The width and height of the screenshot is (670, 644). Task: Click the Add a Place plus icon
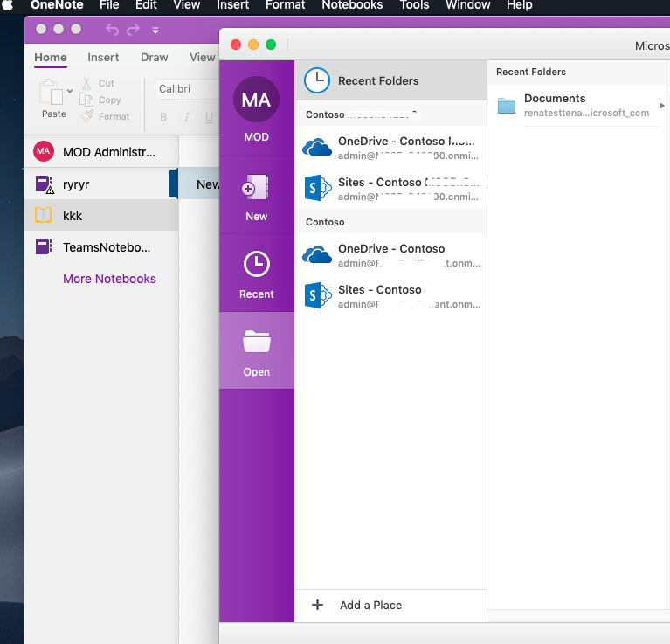tap(317, 605)
